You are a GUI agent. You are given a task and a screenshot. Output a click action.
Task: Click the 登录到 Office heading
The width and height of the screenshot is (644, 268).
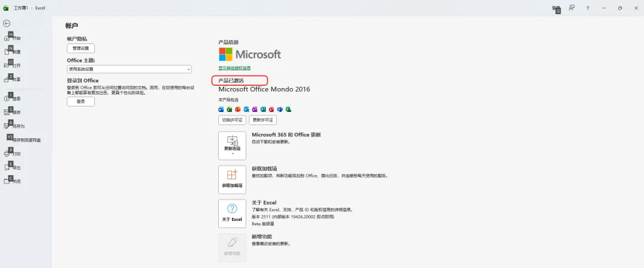coord(82,80)
